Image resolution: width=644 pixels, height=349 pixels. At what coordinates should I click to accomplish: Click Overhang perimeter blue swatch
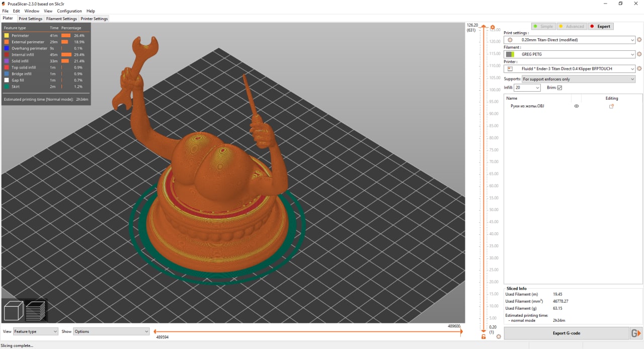pyautogui.click(x=7, y=48)
